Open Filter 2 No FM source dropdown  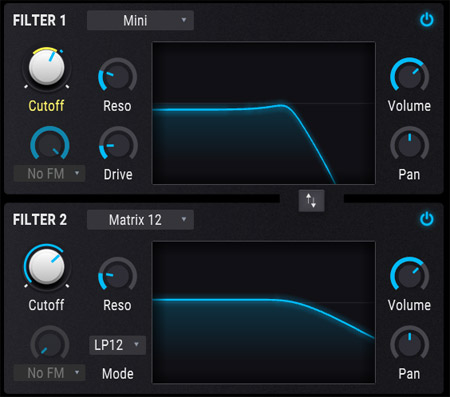pos(49,373)
